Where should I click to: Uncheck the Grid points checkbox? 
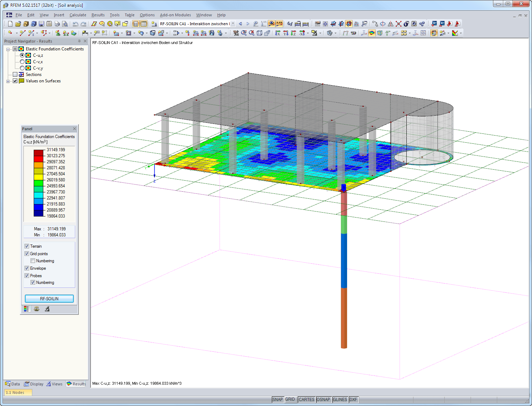pyautogui.click(x=27, y=254)
